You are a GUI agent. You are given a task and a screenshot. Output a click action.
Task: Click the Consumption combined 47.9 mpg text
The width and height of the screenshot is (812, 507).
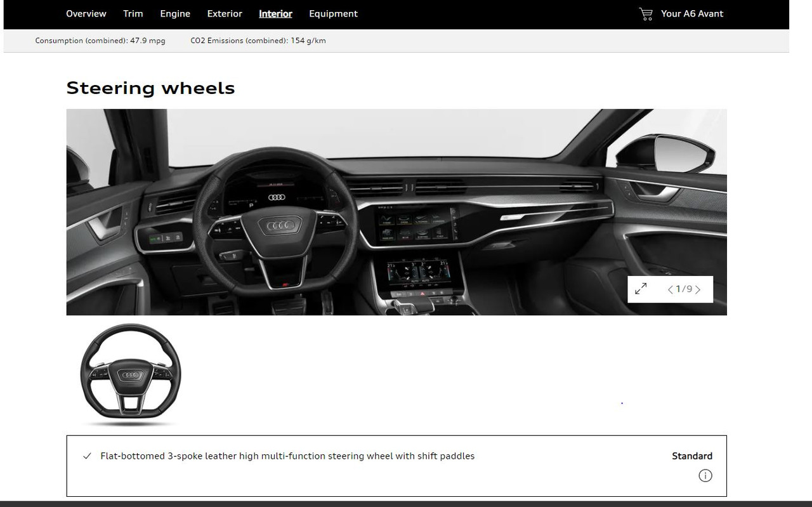pyautogui.click(x=100, y=41)
